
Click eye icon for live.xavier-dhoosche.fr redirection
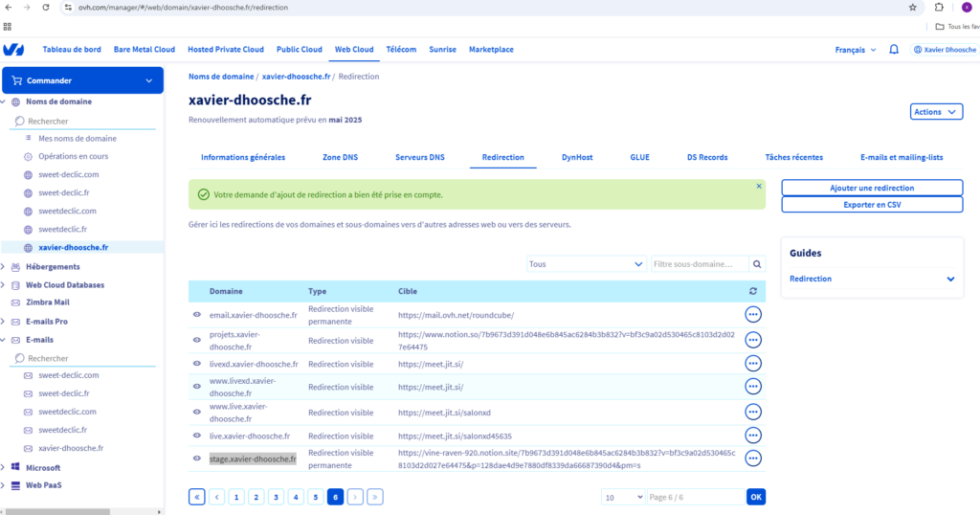point(197,437)
